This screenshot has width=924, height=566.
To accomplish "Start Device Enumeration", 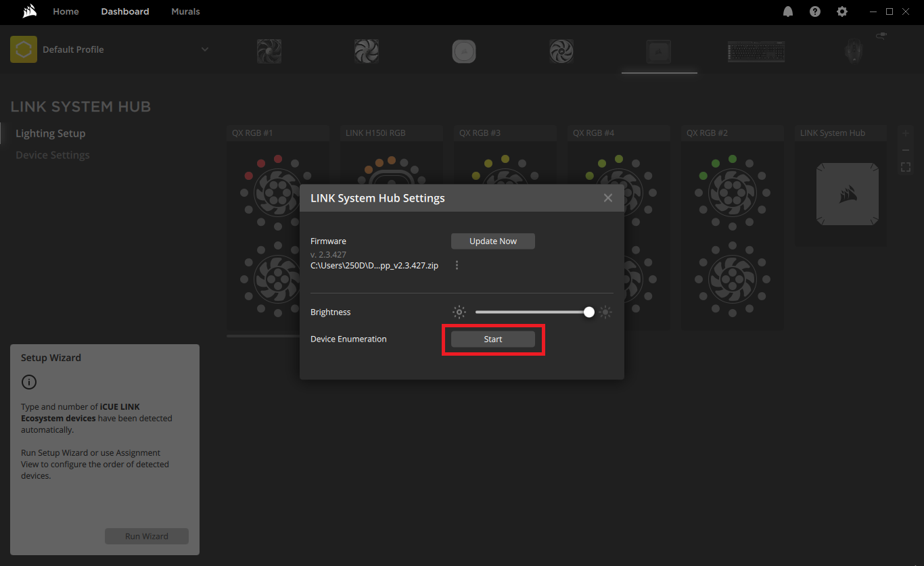I will (x=492, y=339).
